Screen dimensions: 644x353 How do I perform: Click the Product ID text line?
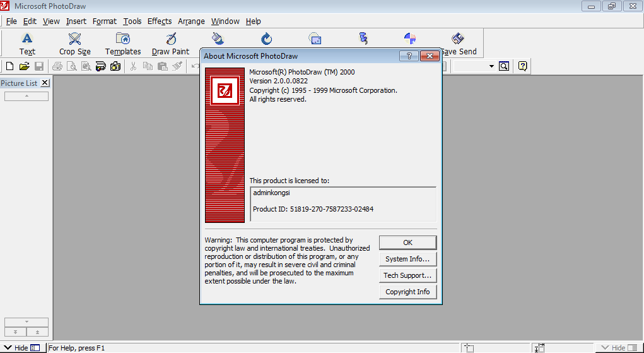coord(313,209)
